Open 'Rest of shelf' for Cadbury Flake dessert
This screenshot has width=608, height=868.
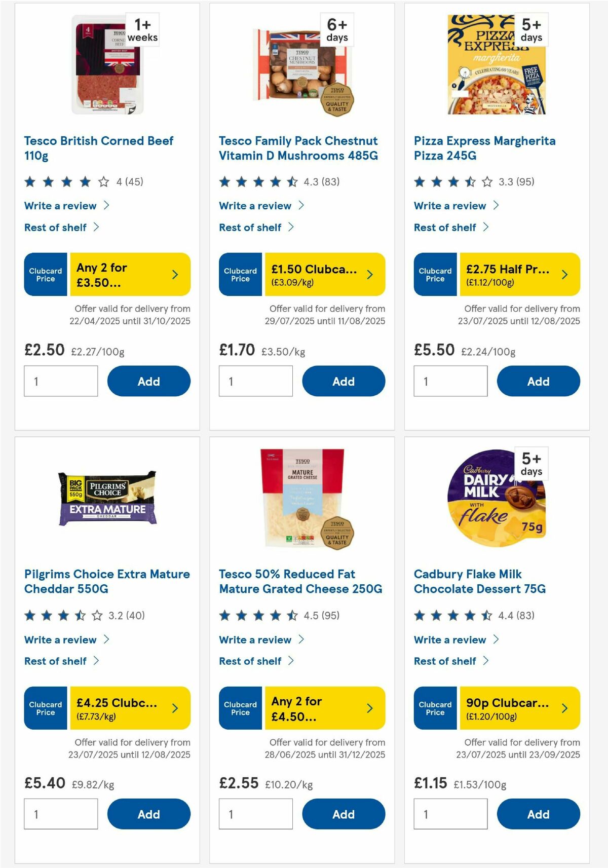coord(445,661)
